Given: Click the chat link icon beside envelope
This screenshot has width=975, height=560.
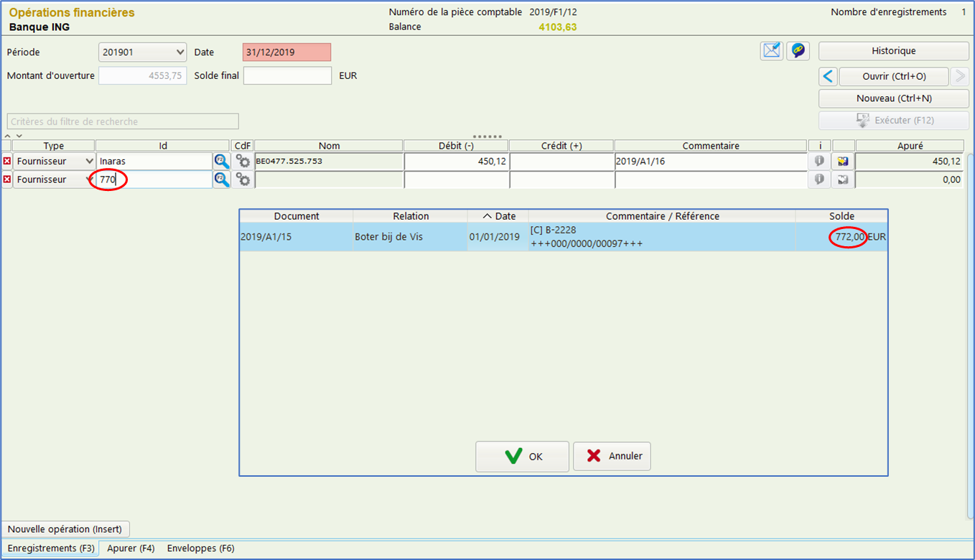Looking at the screenshot, I should click(x=798, y=51).
